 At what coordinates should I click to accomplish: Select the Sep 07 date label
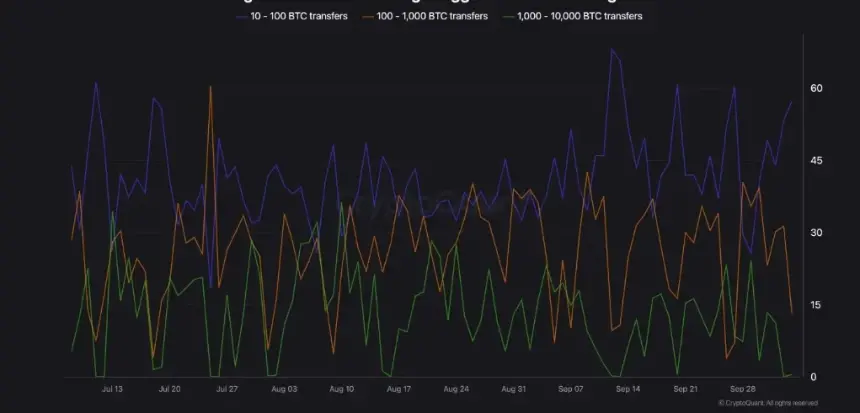(x=571, y=389)
